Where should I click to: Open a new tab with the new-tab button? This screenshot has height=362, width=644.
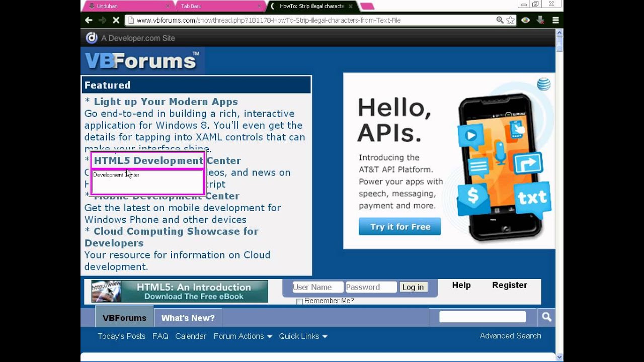(367, 6)
